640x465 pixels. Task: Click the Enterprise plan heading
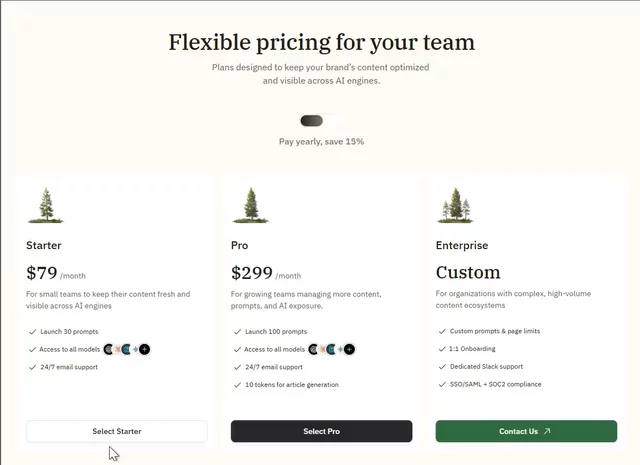(462, 245)
